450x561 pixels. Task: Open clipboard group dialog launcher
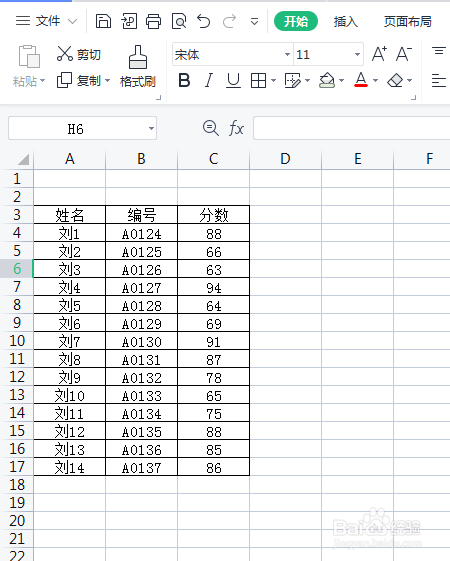(158, 97)
